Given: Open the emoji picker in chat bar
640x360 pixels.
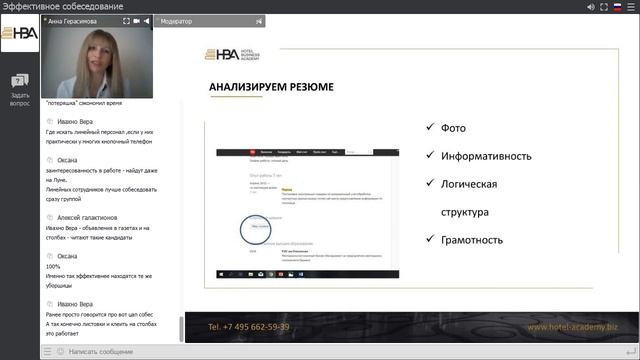Looking at the screenshot, I should click(x=60, y=351).
